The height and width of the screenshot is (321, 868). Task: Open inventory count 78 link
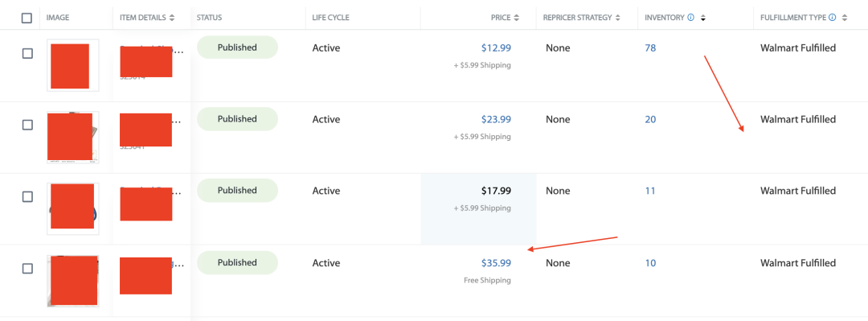650,47
